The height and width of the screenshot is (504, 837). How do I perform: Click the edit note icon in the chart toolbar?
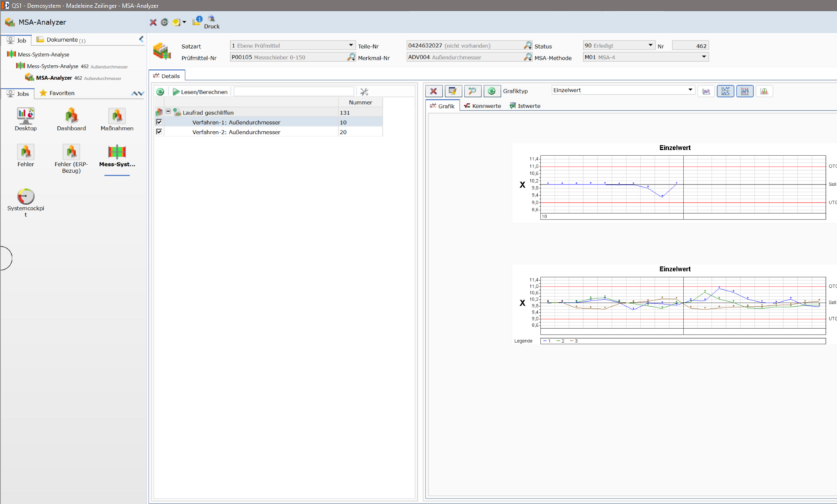point(453,91)
